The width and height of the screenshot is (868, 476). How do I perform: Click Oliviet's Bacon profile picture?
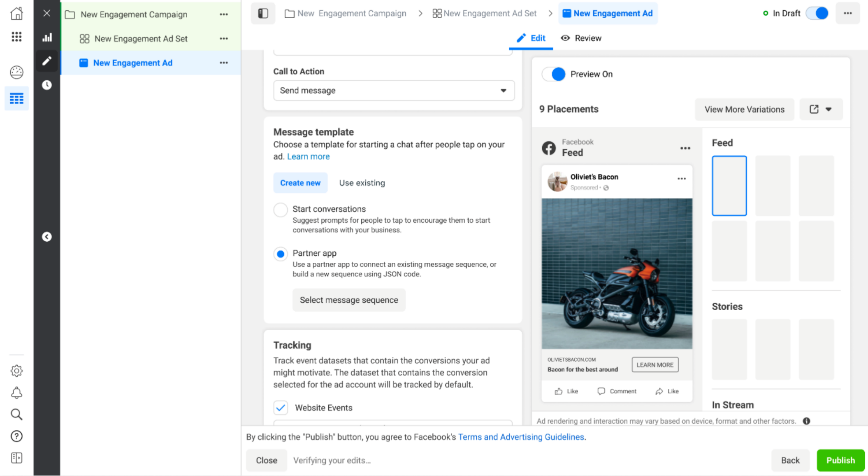point(557,182)
